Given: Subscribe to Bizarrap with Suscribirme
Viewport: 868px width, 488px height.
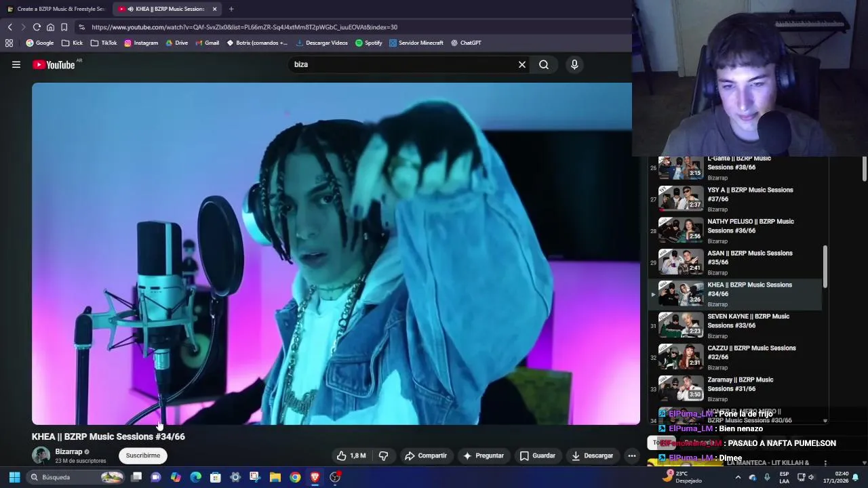Looking at the screenshot, I should click(x=142, y=455).
